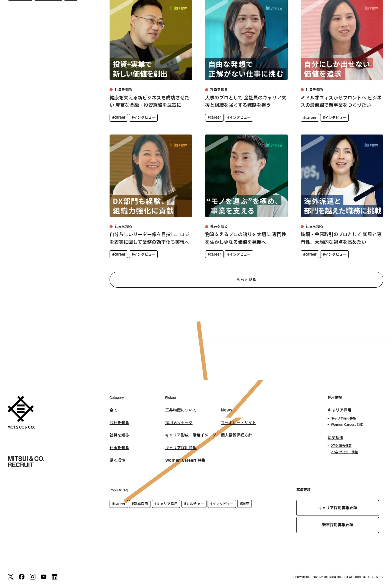Open the LinkedIn icon in footer
Viewport: 391px width, 588px height.
click(x=55, y=576)
